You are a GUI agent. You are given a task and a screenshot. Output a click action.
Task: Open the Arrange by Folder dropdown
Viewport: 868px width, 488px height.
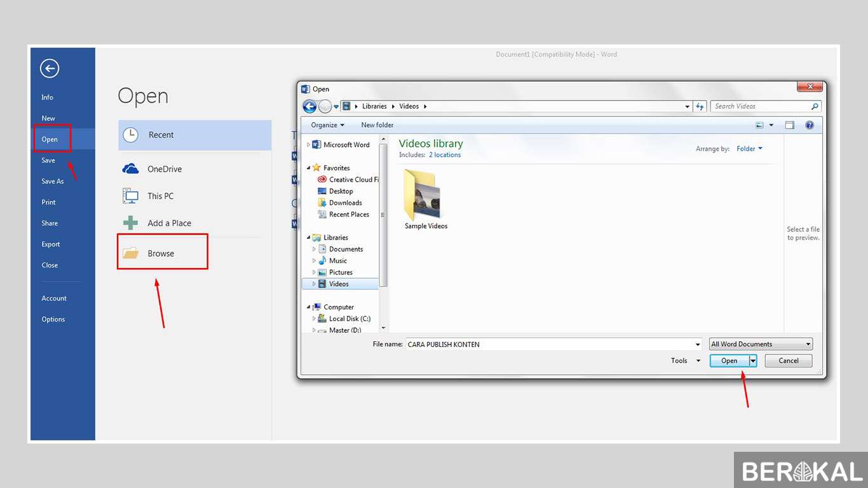(749, 149)
